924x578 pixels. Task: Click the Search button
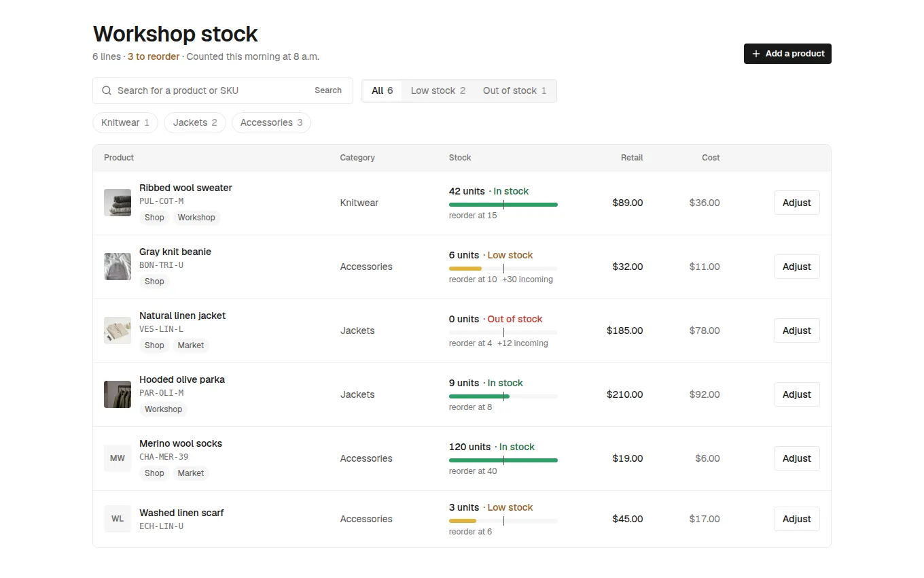(x=328, y=90)
